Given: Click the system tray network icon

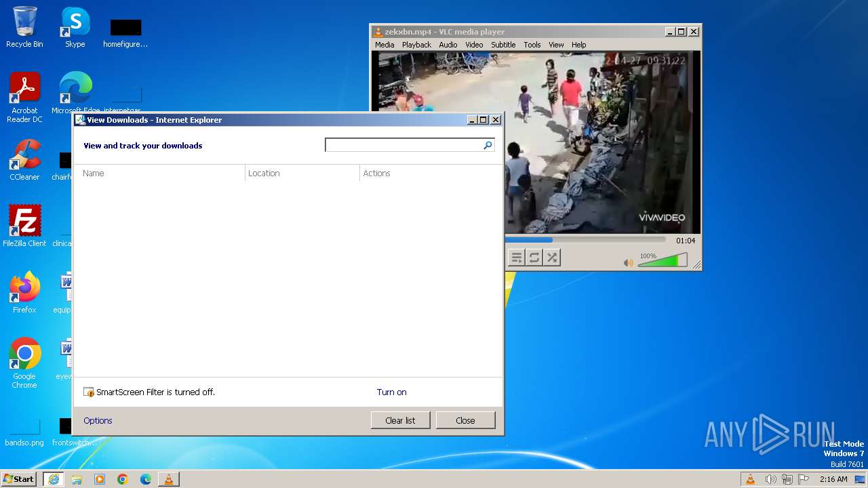Looking at the screenshot, I should pos(787,479).
